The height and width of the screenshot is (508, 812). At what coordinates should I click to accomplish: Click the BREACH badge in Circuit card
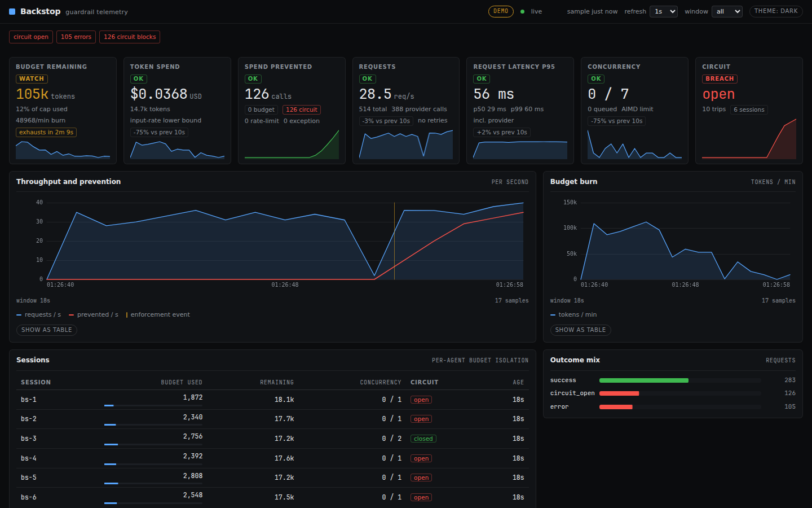pyautogui.click(x=720, y=79)
